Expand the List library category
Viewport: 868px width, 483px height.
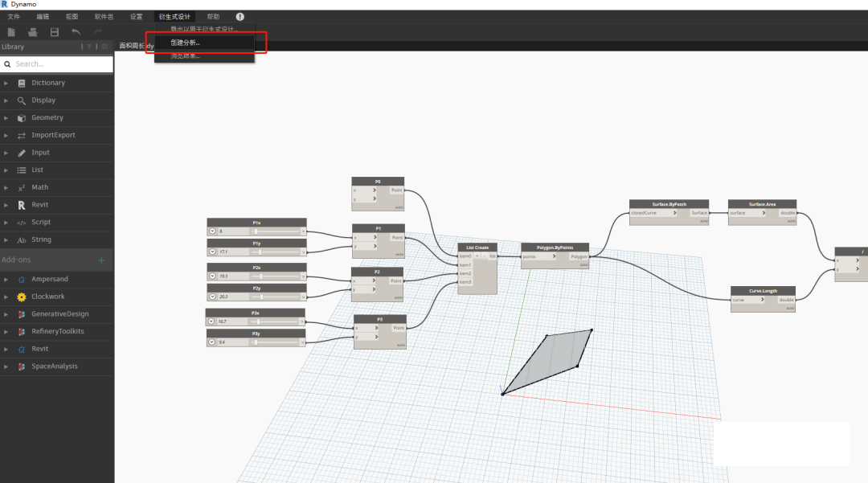coord(6,170)
